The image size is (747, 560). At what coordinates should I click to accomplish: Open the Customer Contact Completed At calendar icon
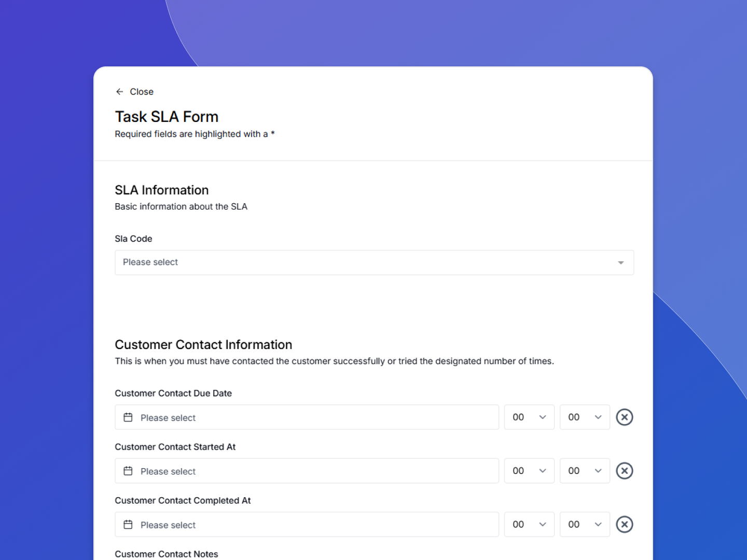pos(128,524)
